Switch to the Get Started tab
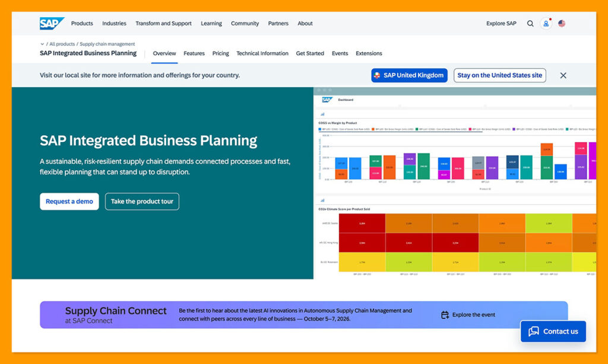Image resolution: width=608 pixels, height=364 pixels. pos(310,53)
